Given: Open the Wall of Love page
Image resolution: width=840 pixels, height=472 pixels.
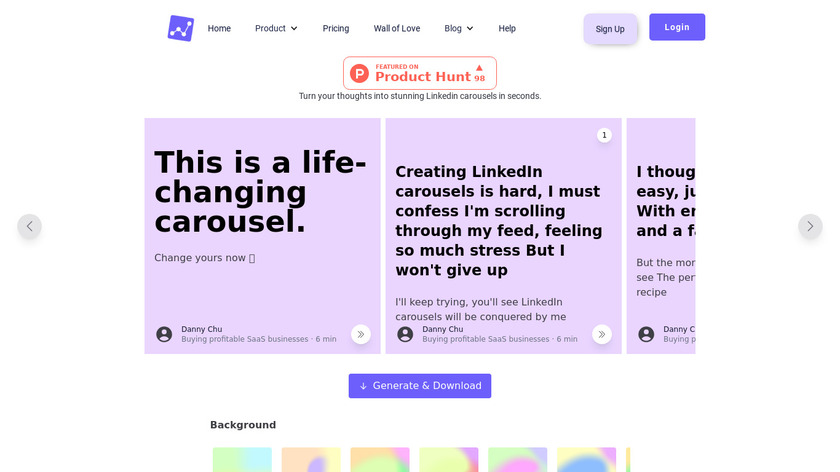Looking at the screenshot, I should click(x=397, y=28).
